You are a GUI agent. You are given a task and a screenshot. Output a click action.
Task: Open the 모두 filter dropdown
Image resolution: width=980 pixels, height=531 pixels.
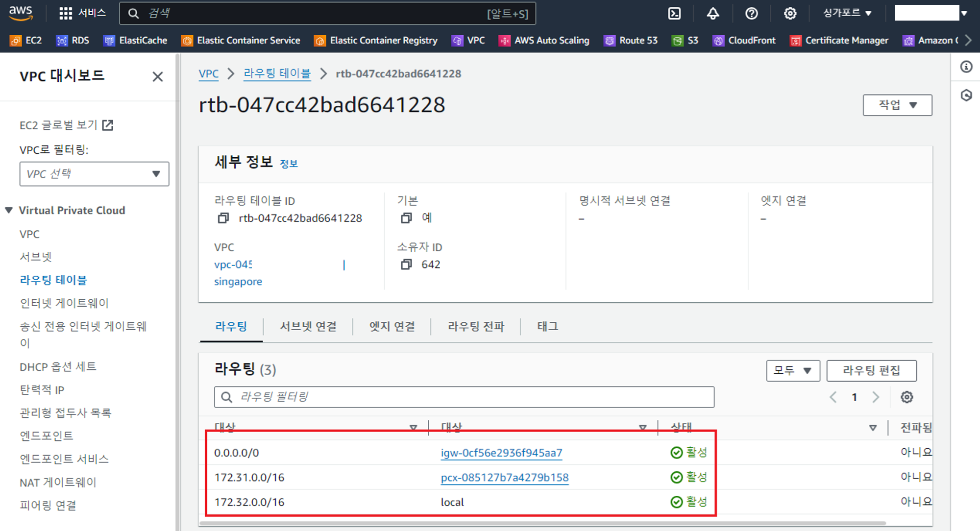[792, 370]
